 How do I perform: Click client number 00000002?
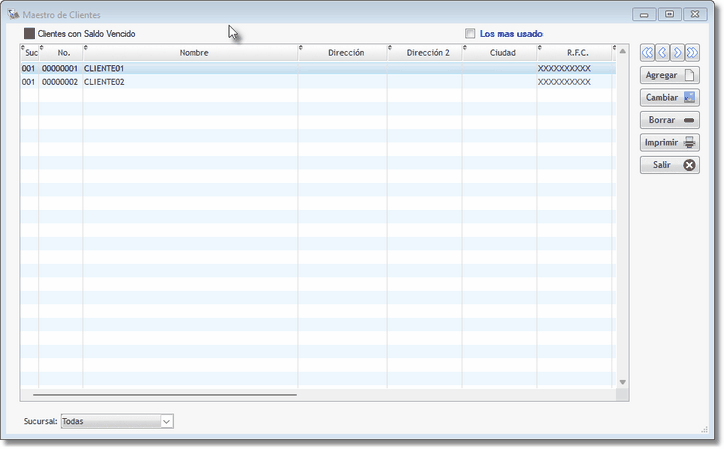(60, 82)
